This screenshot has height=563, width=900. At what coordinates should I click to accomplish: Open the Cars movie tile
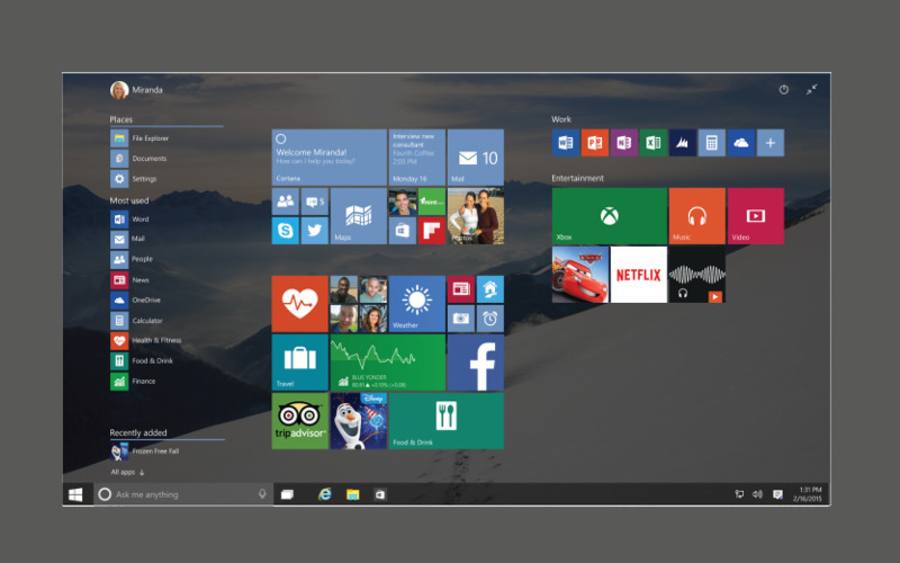(580, 274)
